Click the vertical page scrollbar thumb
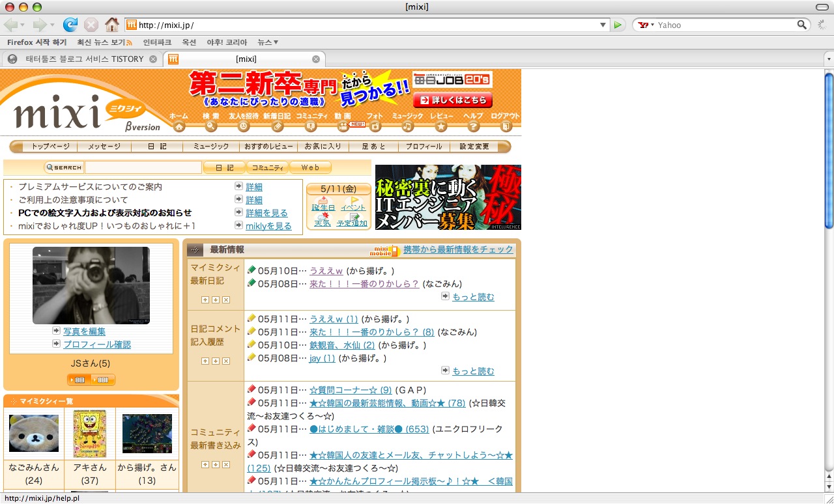Screen dimensions: 834x504 tap(829, 150)
